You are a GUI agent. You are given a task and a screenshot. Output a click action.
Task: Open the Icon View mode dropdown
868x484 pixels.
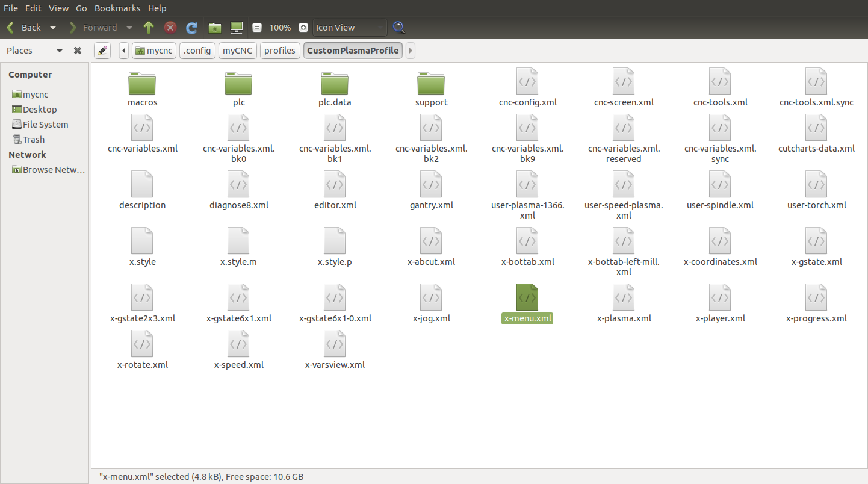coord(349,28)
